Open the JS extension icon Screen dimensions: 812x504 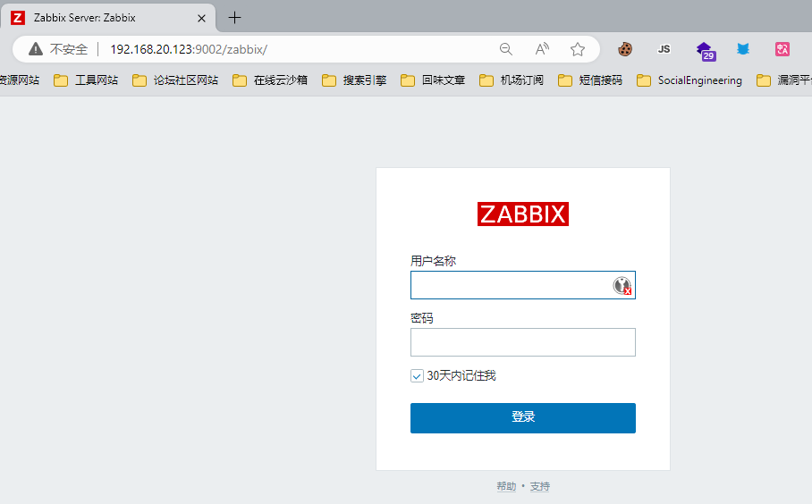(x=664, y=49)
